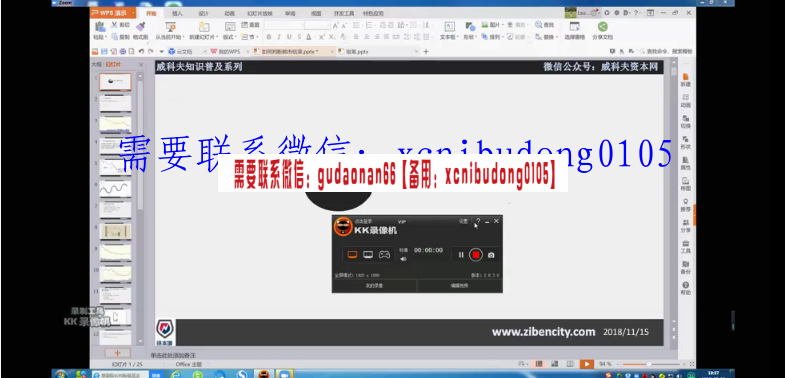The image size is (785, 378).
Task: Start slideshow from current slide icon
Action: coord(170,27)
